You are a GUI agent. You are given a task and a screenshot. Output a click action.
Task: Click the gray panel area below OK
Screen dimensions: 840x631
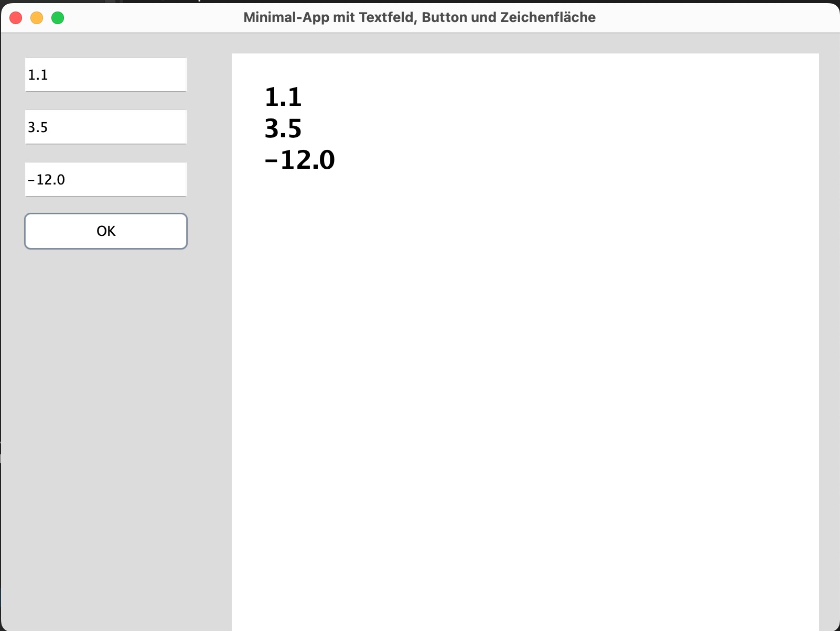pyautogui.click(x=105, y=419)
